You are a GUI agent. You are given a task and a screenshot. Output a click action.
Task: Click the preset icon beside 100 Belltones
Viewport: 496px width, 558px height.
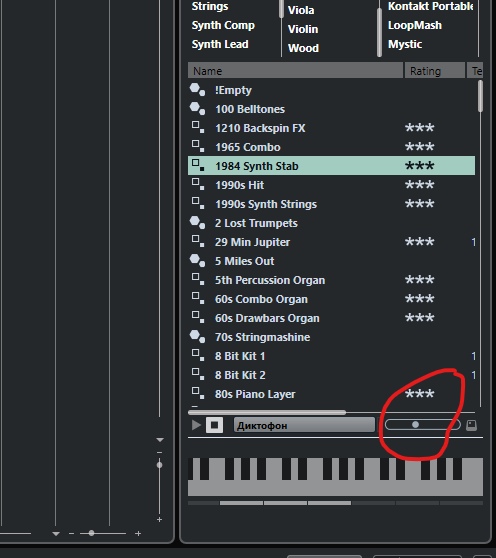point(197,109)
